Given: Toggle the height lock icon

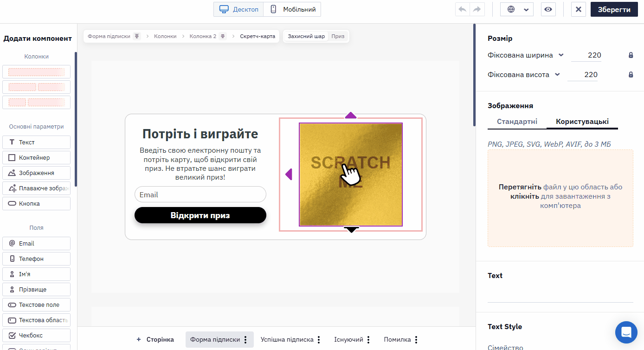Looking at the screenshot, I should [631, 75].
